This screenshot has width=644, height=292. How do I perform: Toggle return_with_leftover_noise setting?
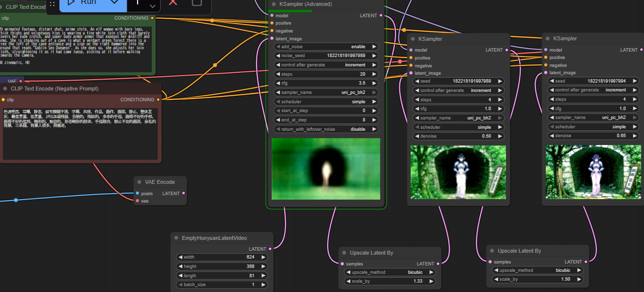tap(326, 129)
